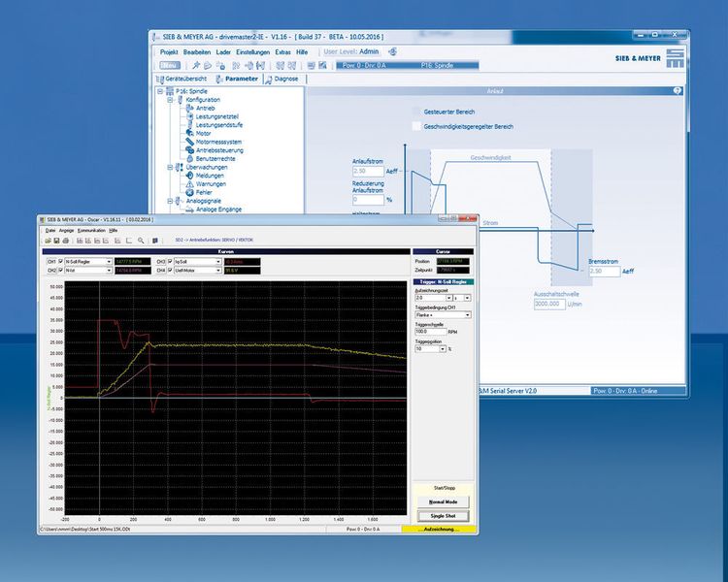Click the CH1 channel button
This screenshot has height=582, width=728.
click(51, 262)
